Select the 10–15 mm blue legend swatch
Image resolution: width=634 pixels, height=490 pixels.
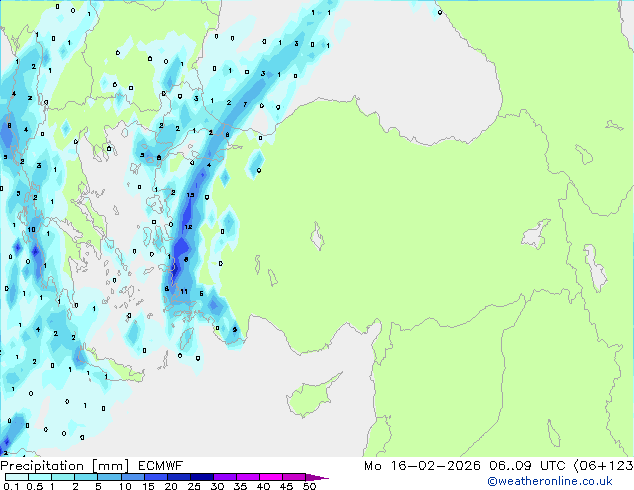(x=133, y=477)
